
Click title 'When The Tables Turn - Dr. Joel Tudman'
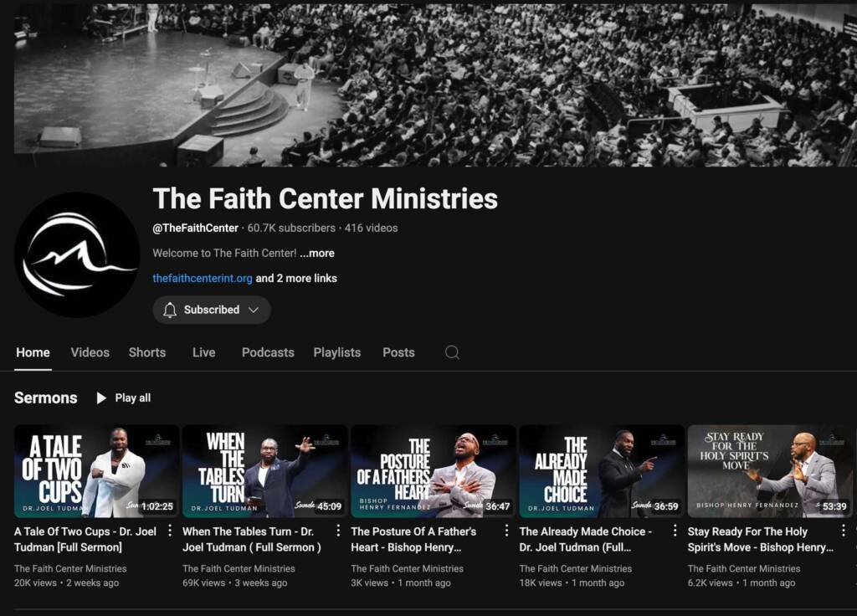click(x=252, y=539)
